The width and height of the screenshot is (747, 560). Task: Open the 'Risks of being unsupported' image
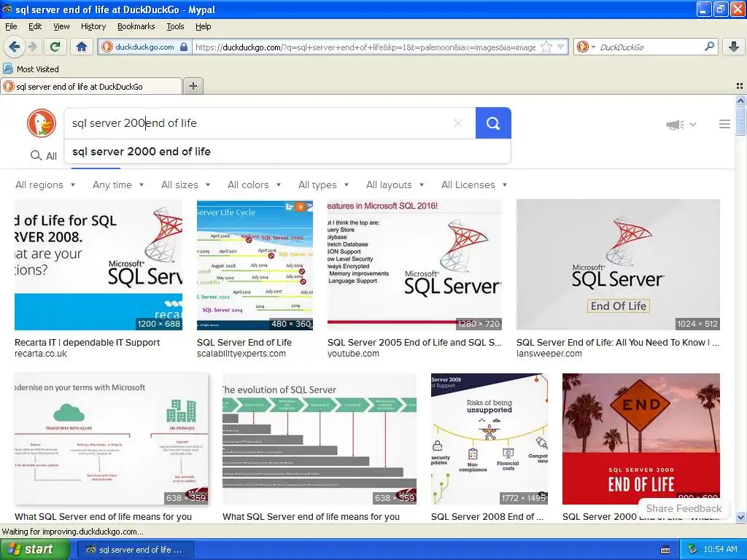coord(489,438)
